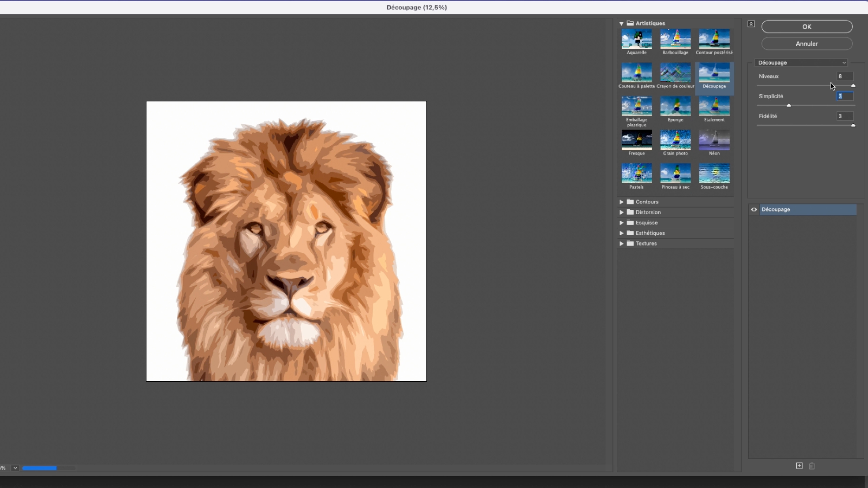Hide the Découpage effect layer visibility
The image size is (868, 488).
point(754,210)
